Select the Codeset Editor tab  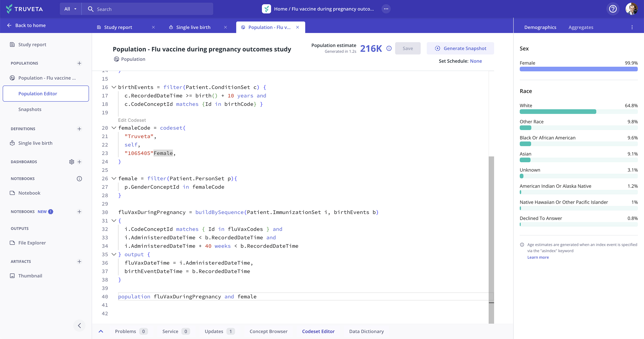[318, 331]
